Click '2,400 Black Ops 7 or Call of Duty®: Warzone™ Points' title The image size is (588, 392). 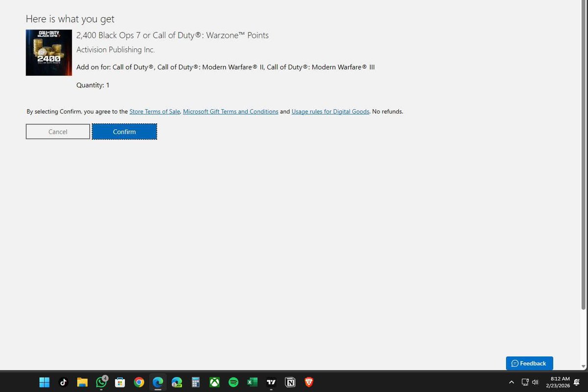coord(172,35)
